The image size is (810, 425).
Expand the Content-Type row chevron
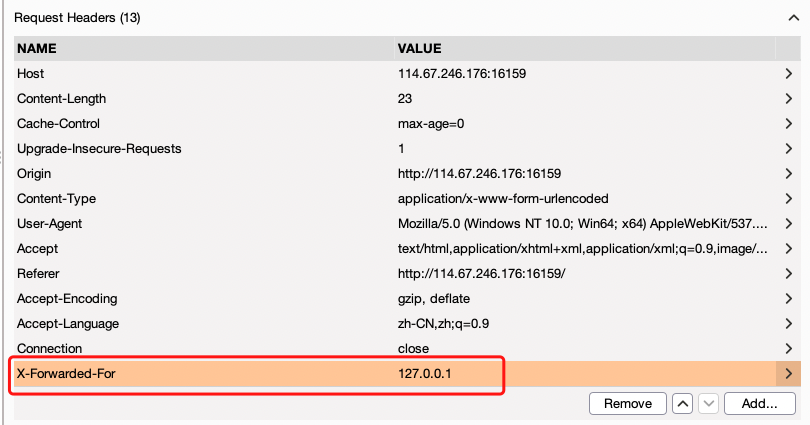click(788, 198)
